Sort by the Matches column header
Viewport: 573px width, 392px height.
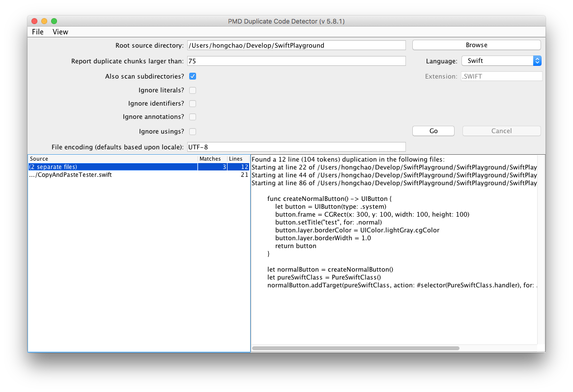[212, 159]
